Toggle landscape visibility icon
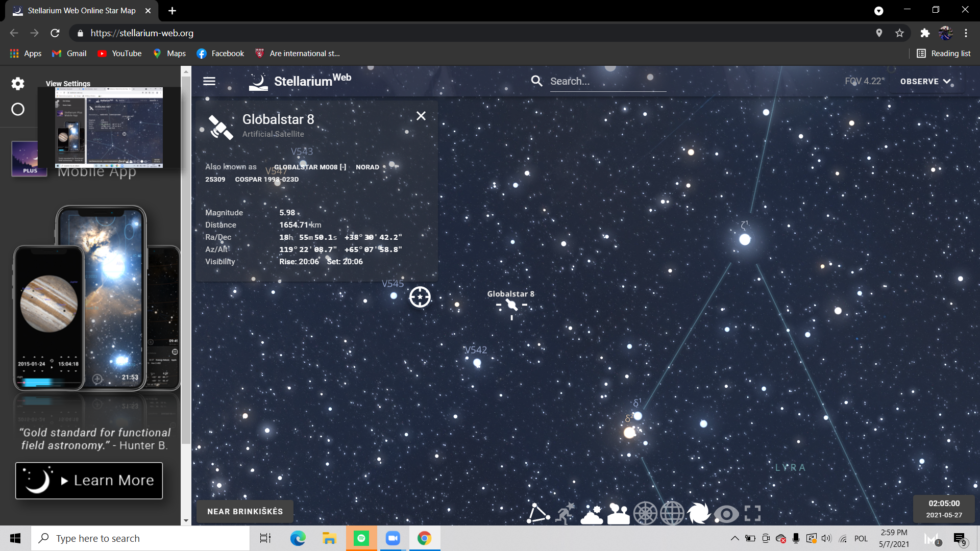 pyautogui.click(x=619, y=513)
